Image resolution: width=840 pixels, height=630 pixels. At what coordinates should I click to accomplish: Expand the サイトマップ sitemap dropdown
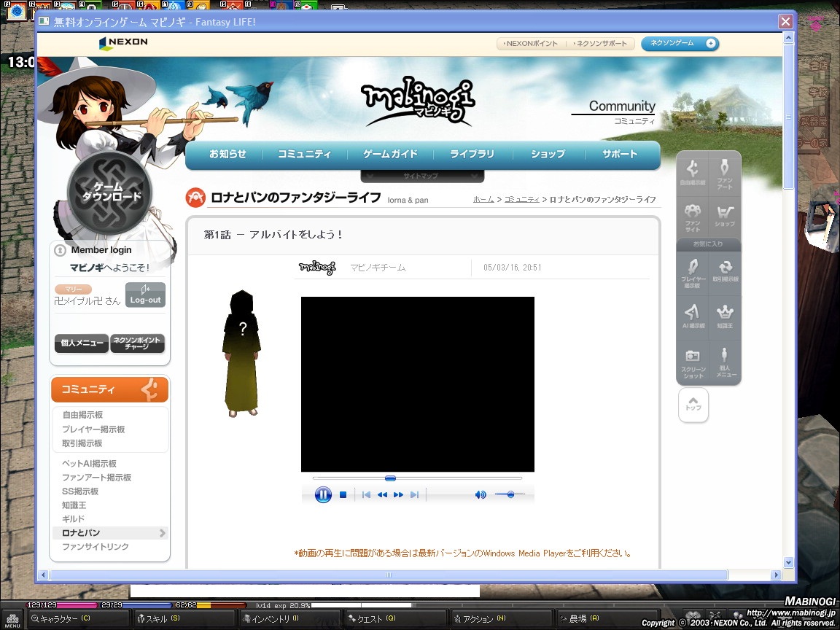(x=421, y=176)
